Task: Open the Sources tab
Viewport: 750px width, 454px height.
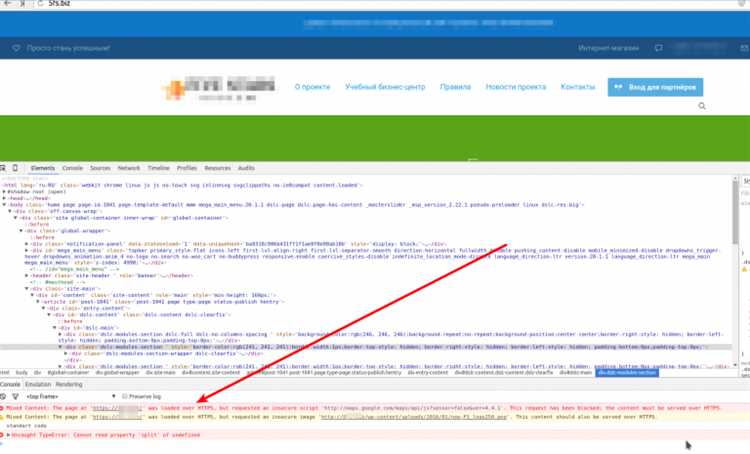Action: tap(100, 168)
